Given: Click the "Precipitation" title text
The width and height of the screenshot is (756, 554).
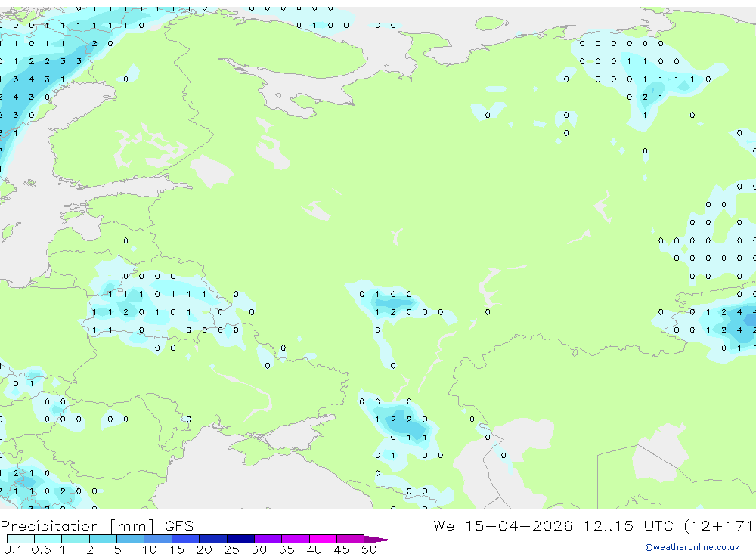Looking at the screenshot, I should (50, 525).
